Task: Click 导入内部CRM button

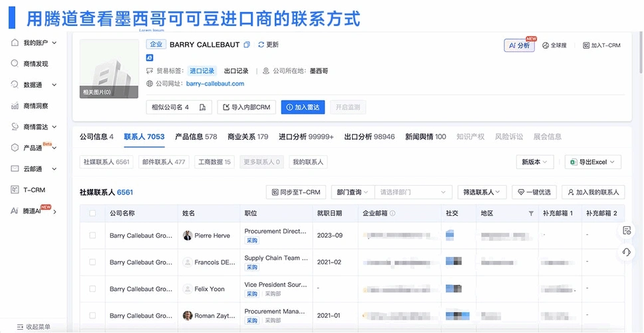Action: pos(246,107)
